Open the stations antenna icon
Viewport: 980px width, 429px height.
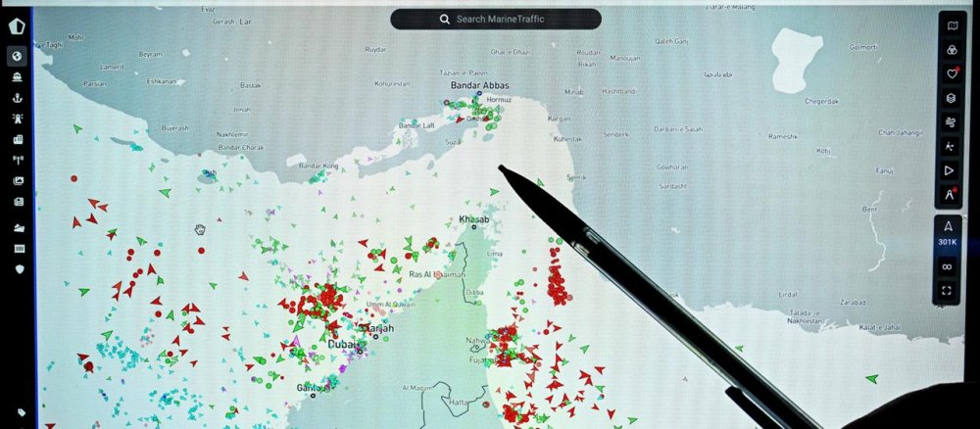click(17, 160)
